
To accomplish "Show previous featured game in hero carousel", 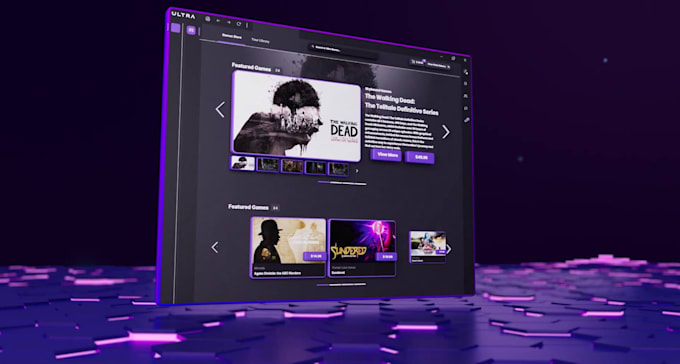I will [x=220, y=109].
